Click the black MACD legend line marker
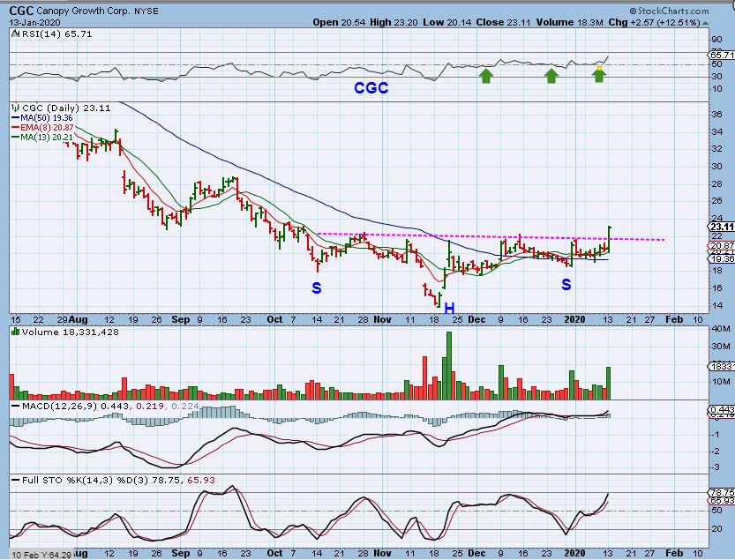735x560 pixels. click(x=16, y=407)
